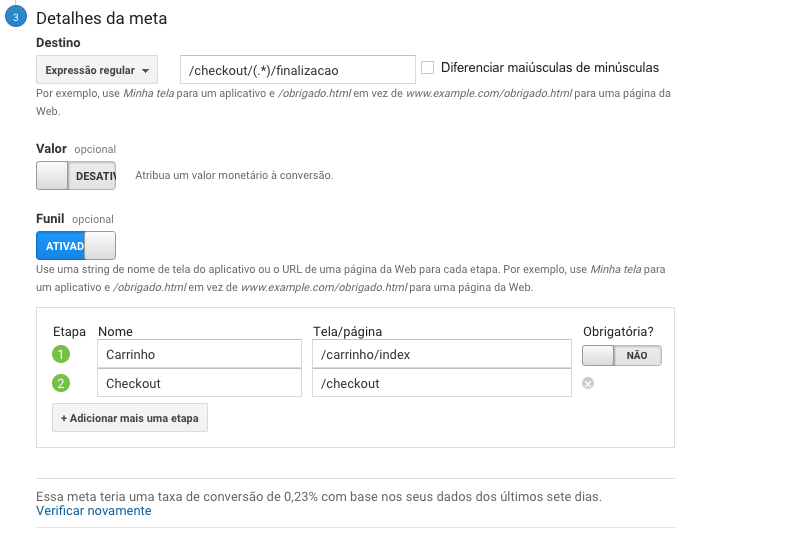This screenshot has width=794, height=537.
Task: Click the step 3 blue circle icon
Action: point(16,17)
